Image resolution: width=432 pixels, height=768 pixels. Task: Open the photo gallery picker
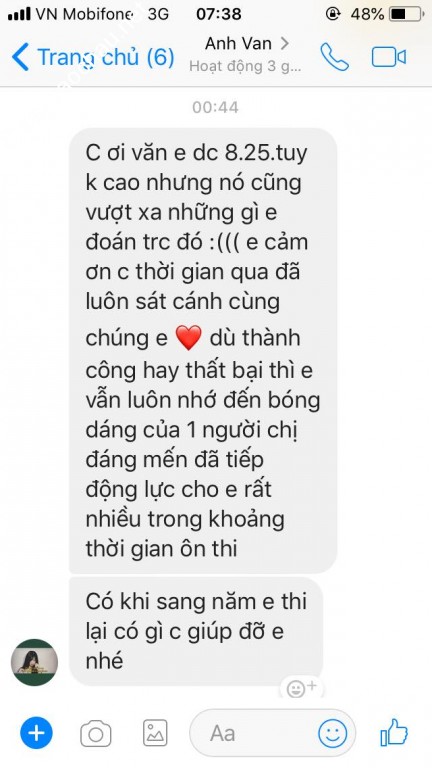(x=155, y=733)
